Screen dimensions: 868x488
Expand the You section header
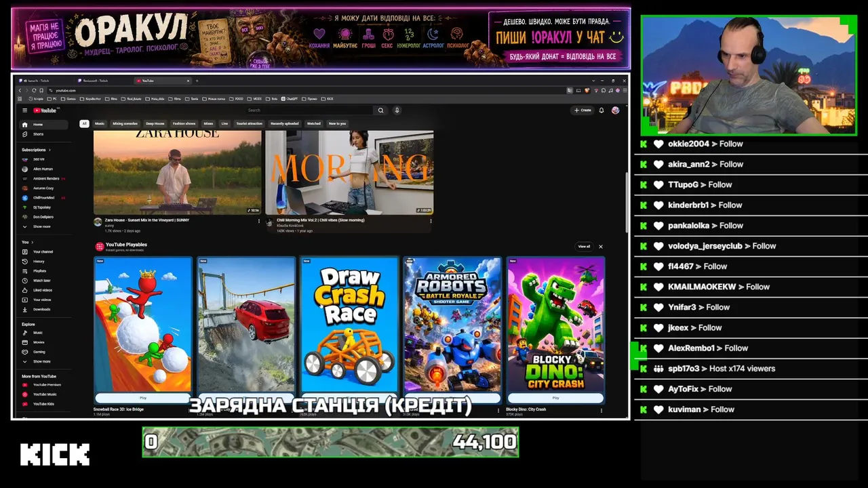(x=27, y=242)
